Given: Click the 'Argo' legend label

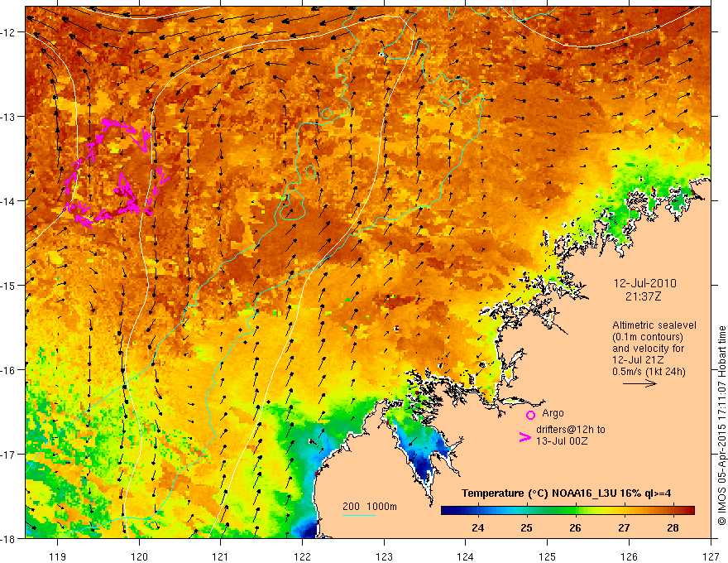Looking at the screenshot, I should [553, 413].
